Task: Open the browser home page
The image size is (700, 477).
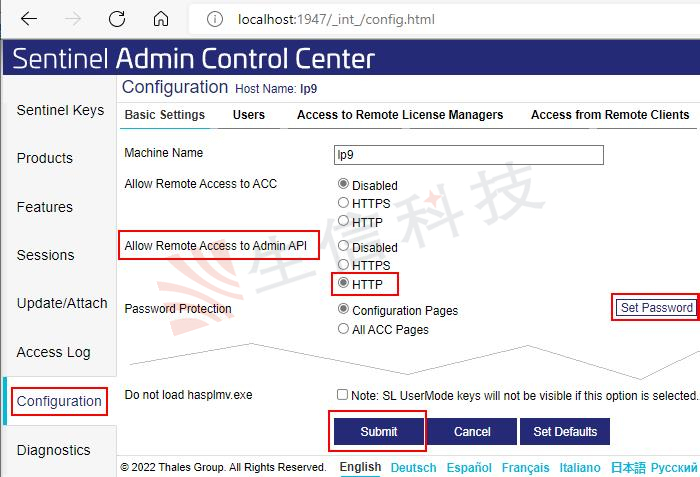Action: click(161, 19)
